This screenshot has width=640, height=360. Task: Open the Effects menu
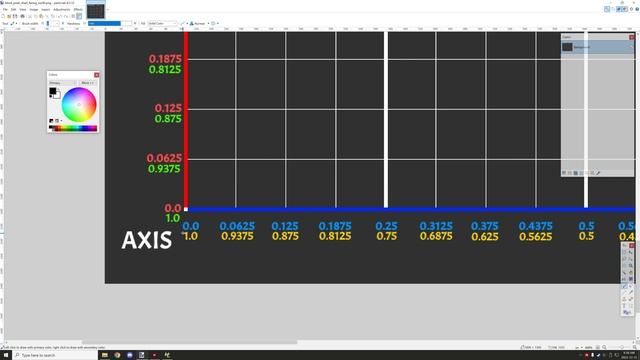pos(78,9)
